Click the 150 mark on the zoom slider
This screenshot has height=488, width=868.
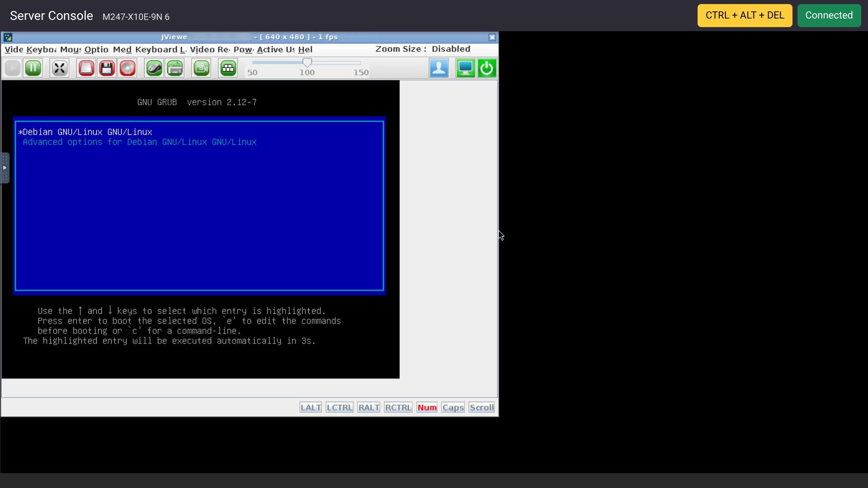point(361,72)
